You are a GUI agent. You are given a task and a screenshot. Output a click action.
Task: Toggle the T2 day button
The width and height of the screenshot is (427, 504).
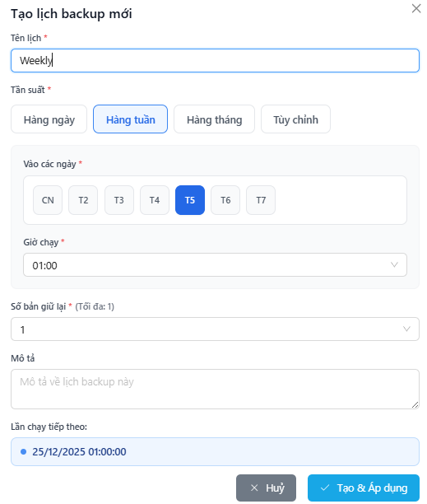[x=83, y=200]
